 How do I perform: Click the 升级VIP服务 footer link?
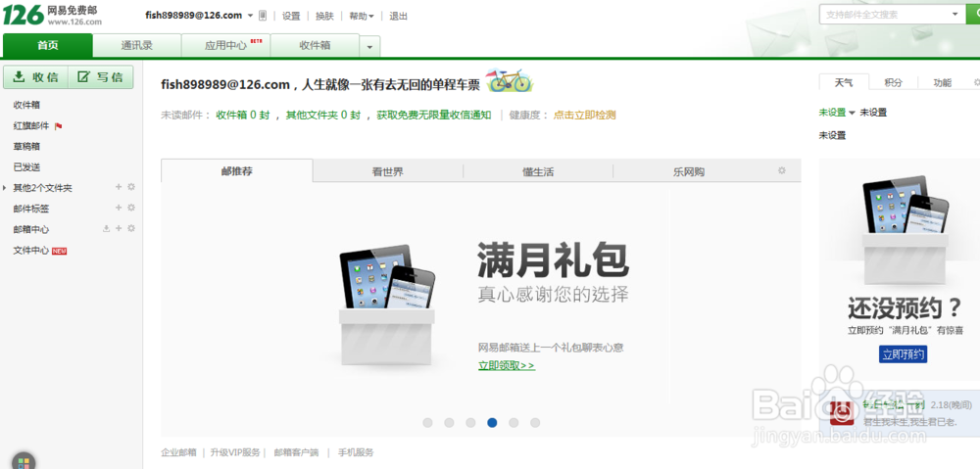click(x=234, y=452)
